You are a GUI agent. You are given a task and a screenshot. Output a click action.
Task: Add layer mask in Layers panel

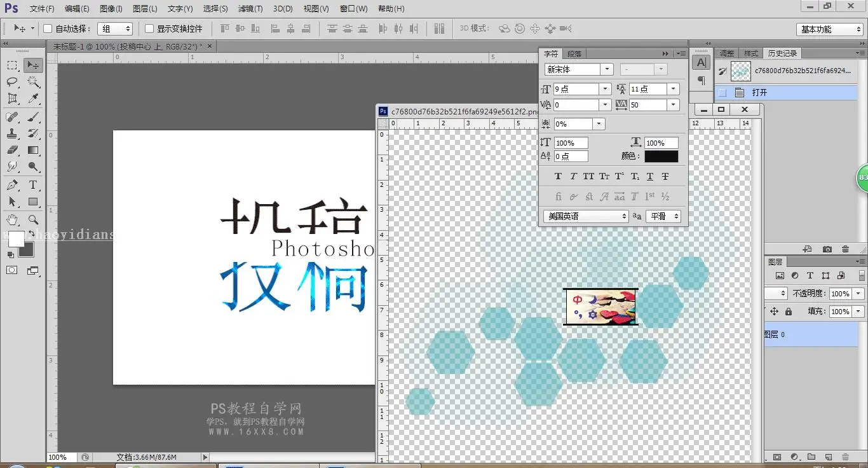777,457
